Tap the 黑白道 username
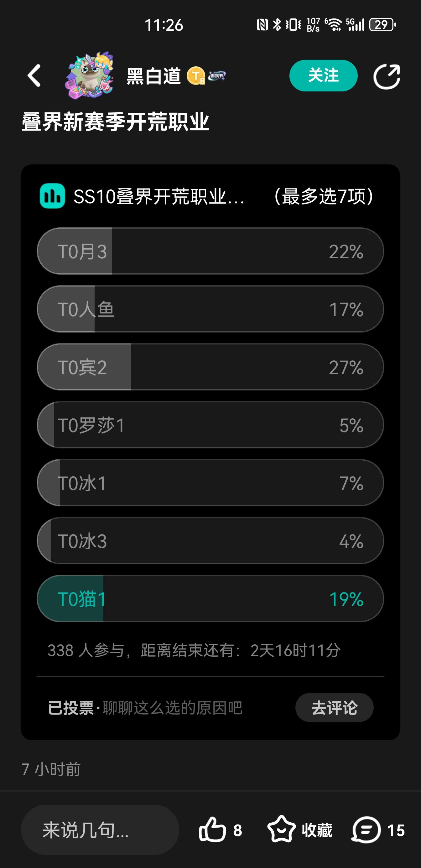 click(x=154, y=76)
